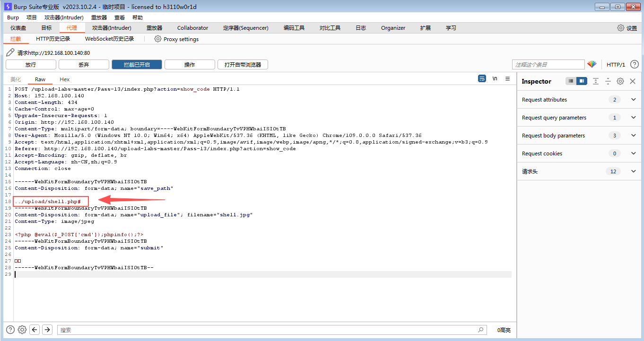Viewport: 644px width, 341px height.
Task: Switch to 目标 tab
Action: tap(46, 28)
